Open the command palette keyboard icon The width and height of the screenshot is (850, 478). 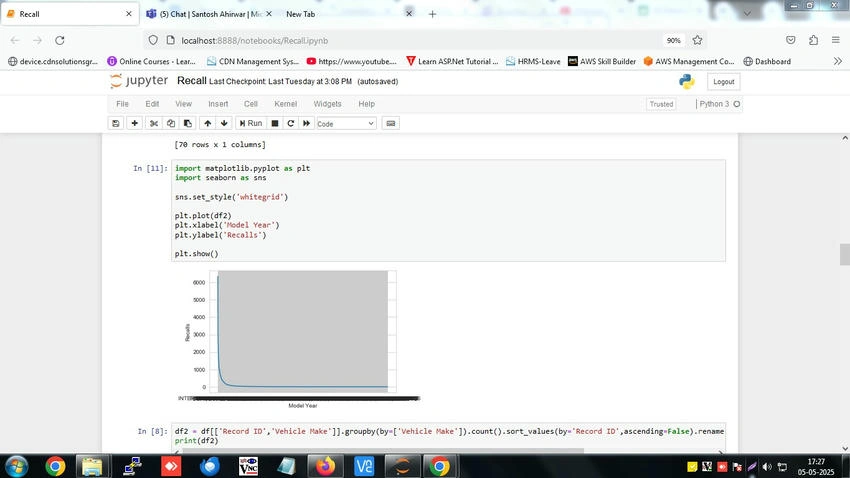tap(390, 124)
